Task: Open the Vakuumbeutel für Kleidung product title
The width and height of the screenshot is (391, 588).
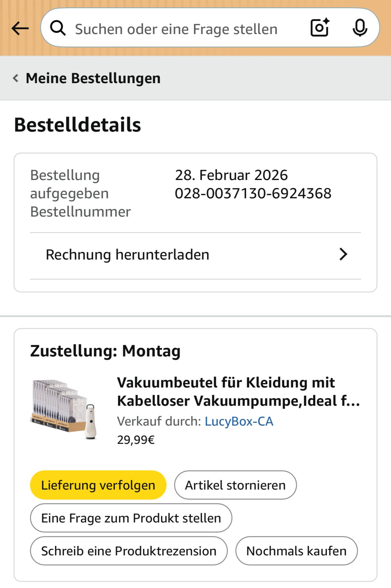Action: pos(238,391)
